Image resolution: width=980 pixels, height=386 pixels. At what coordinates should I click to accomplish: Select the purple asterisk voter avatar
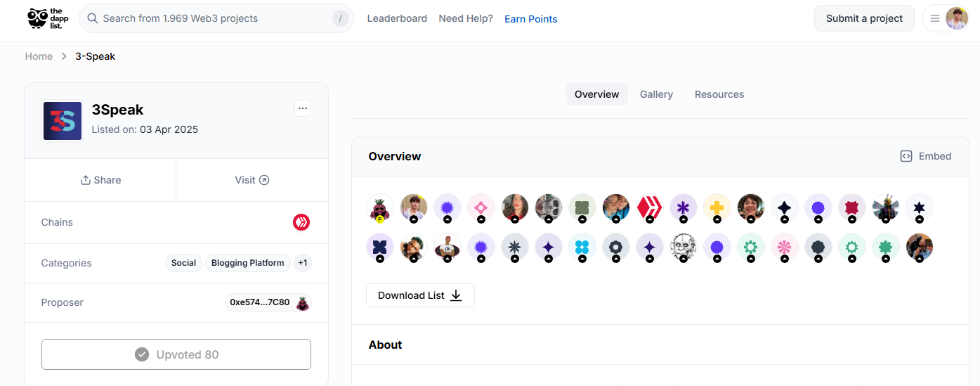coord(684,208)
